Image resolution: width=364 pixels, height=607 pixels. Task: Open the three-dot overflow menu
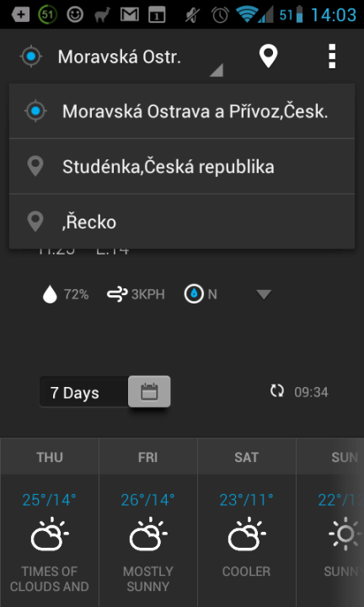click(x=331, y=56)
